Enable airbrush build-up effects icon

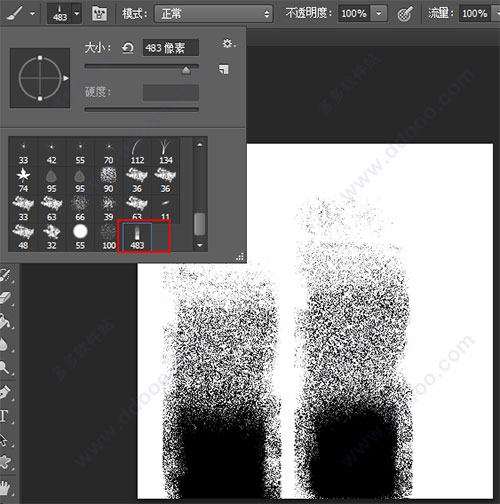[405, 14]
